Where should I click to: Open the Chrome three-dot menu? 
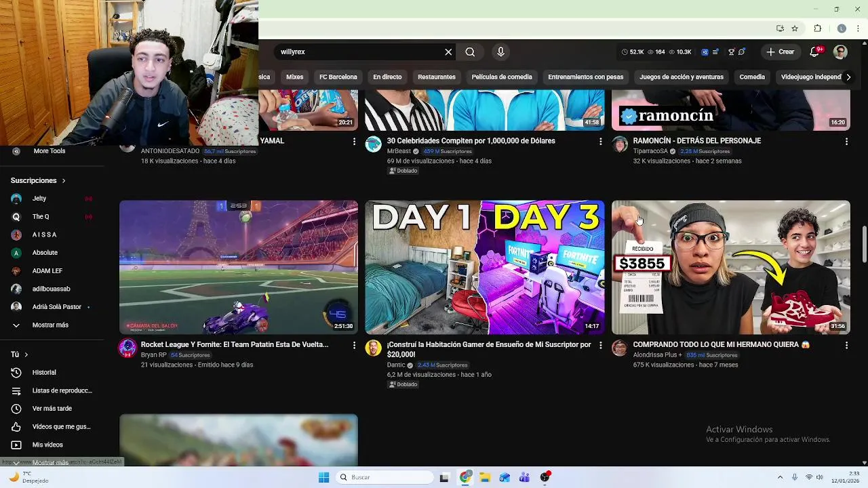(x=858, y=28)
